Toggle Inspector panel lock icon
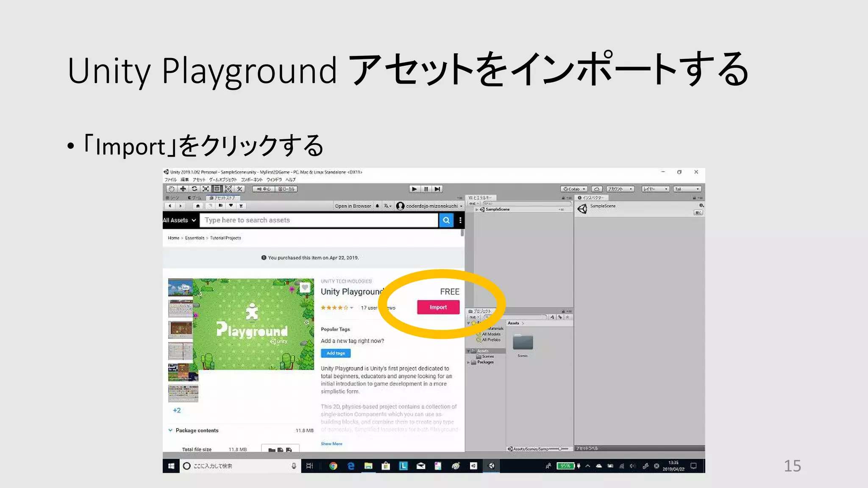 (x=694, y=198)
